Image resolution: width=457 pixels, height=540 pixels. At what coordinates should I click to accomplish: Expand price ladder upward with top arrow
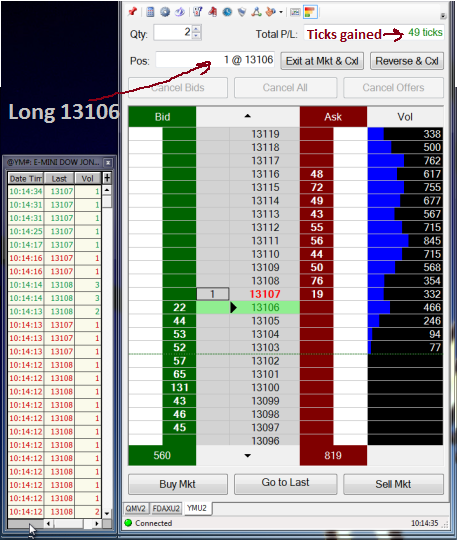[247, 116]
